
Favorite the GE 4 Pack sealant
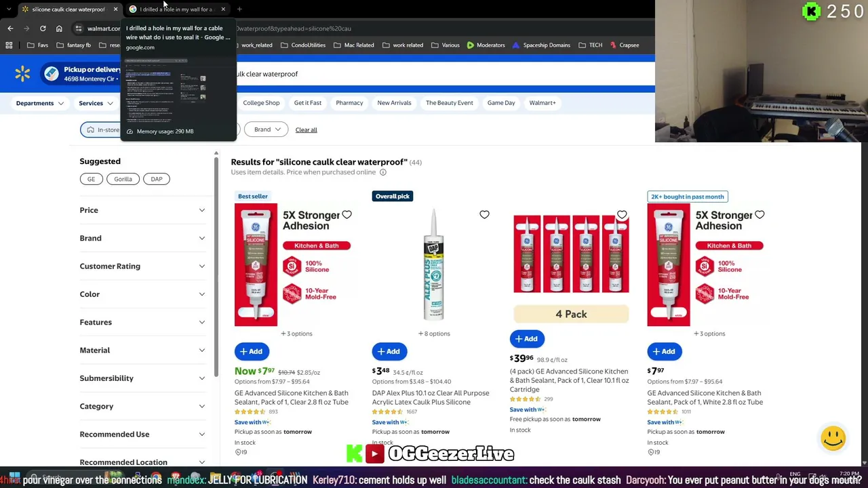click(x=622, y=215)
